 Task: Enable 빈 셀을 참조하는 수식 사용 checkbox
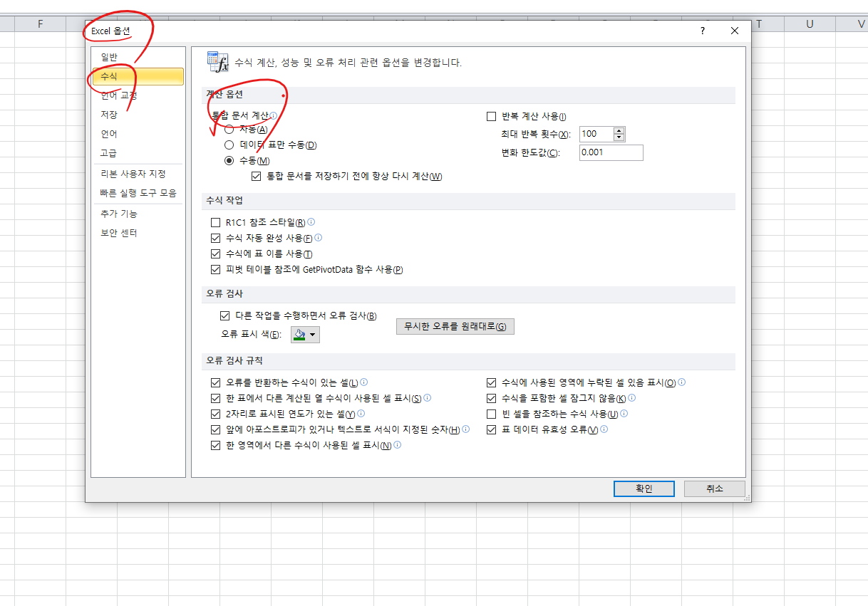[491, 414]
